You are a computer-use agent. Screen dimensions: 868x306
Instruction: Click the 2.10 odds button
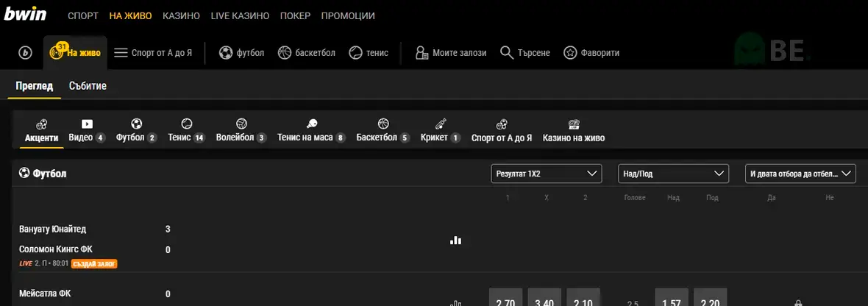point(583,299)
